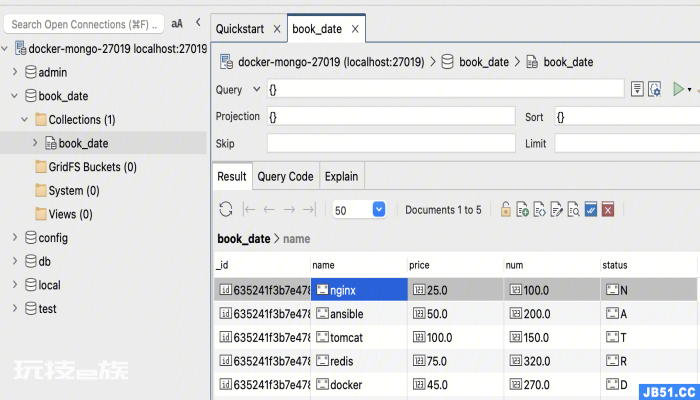
Task: Expand the admin database node
Action: click(x=15, y=71)
